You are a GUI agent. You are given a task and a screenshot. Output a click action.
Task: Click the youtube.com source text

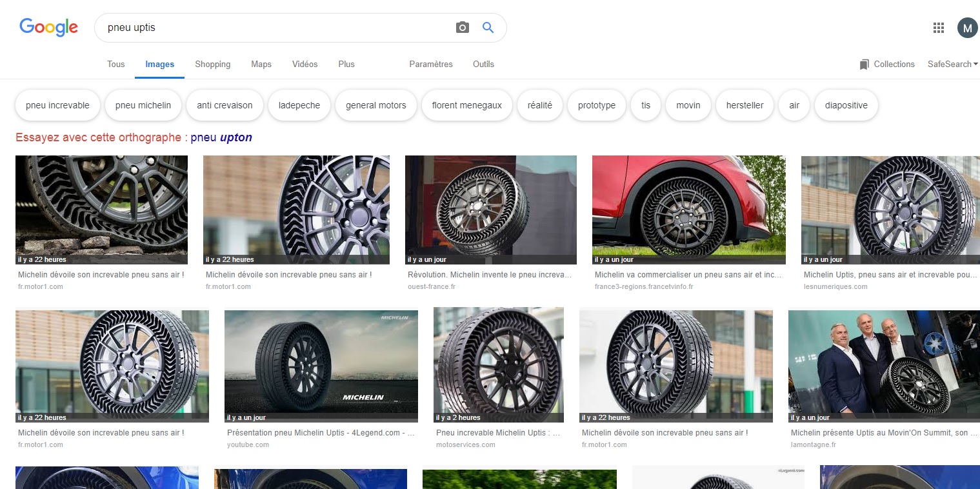tap(248, 444)
